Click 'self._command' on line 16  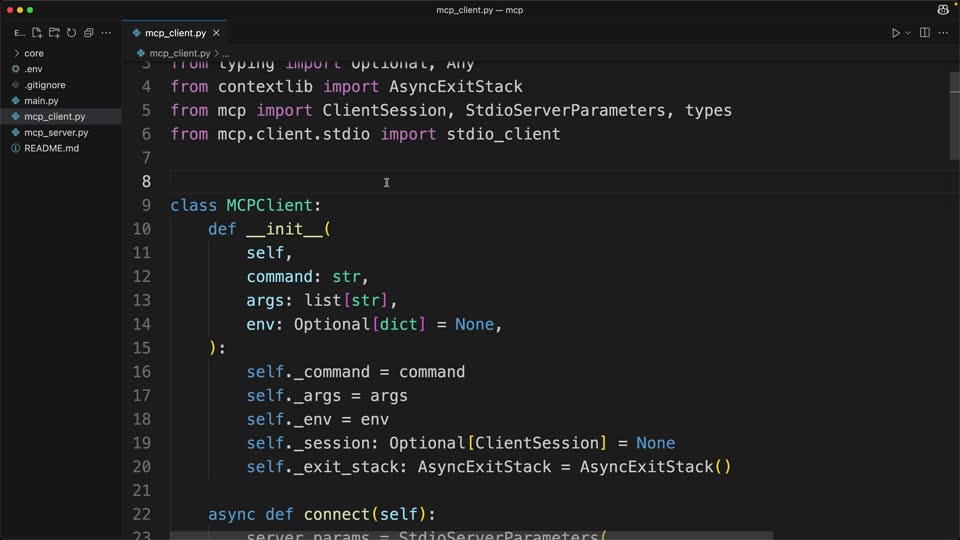pyautogui.click(x=308, y=372)
